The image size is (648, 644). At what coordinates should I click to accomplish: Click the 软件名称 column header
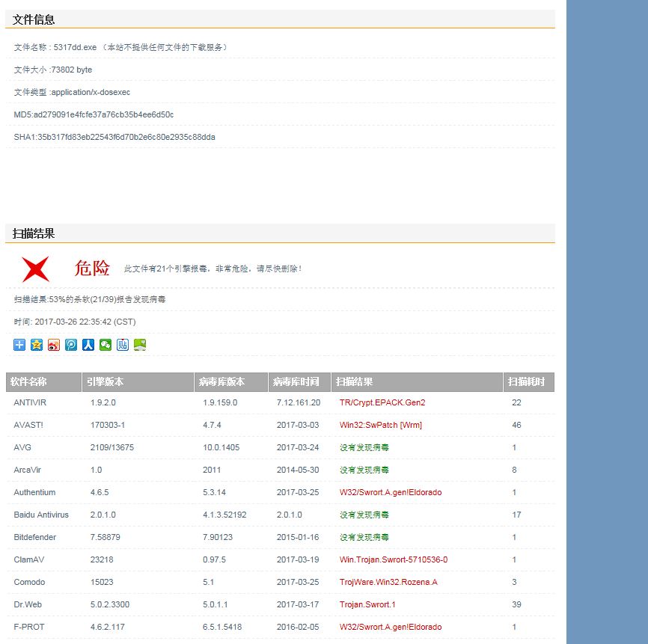[44, 381]
